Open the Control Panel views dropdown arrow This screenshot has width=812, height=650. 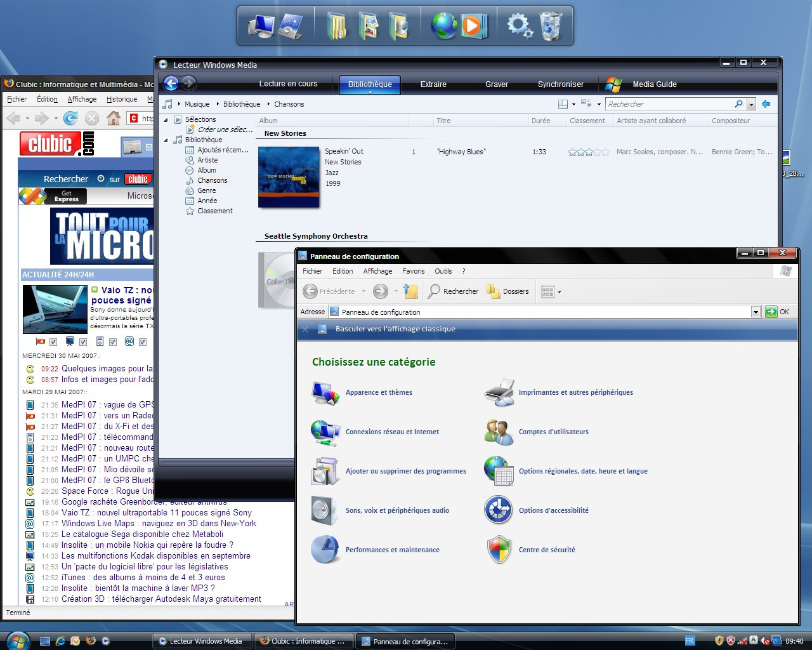(x=559, y=292)
